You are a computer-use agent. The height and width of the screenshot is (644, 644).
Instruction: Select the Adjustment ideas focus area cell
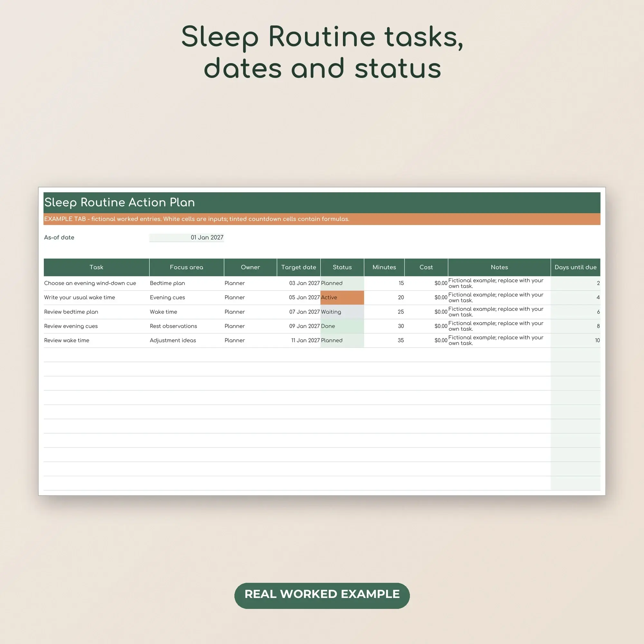click(x=187, y=341)
